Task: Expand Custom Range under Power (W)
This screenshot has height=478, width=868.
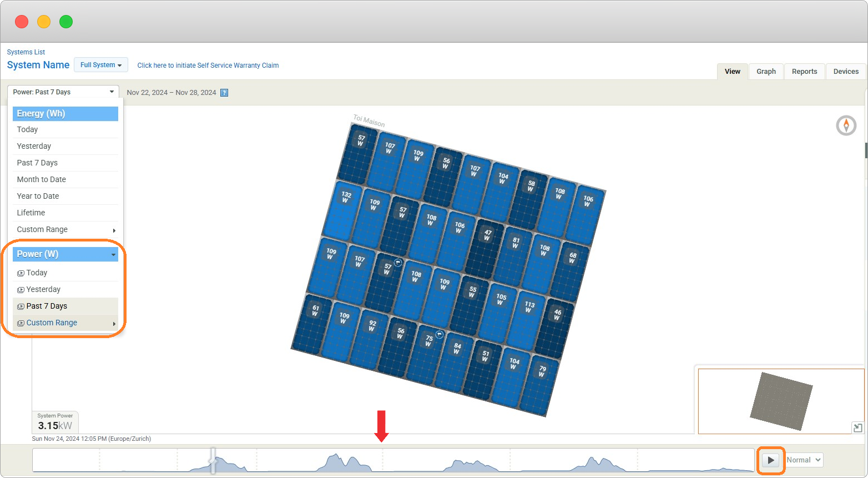Action: click(65, 323)
